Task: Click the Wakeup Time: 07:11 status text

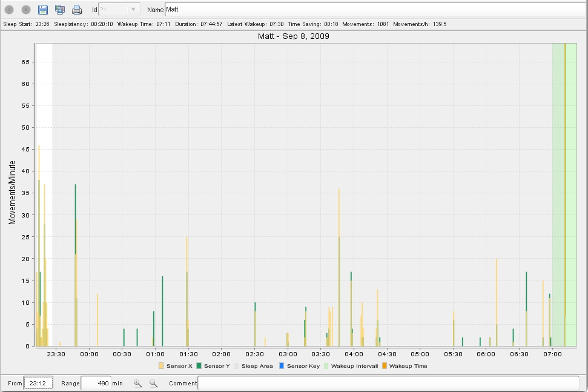Action: 144,24
